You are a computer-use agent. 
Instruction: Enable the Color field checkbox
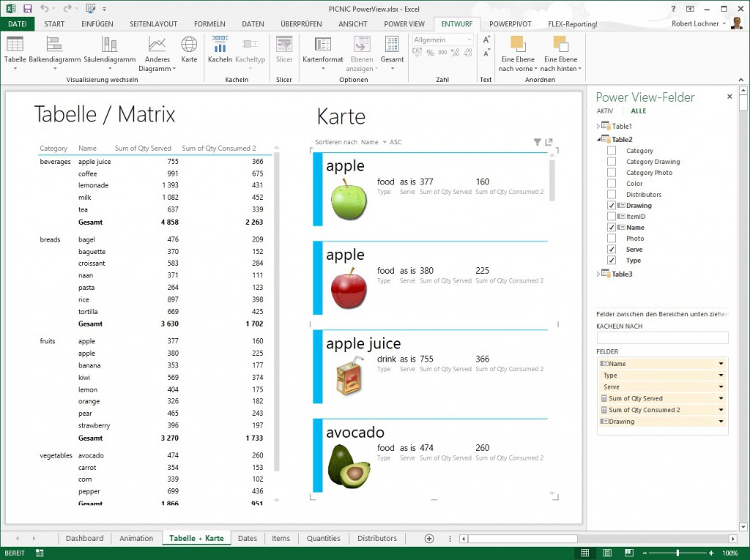612,184
